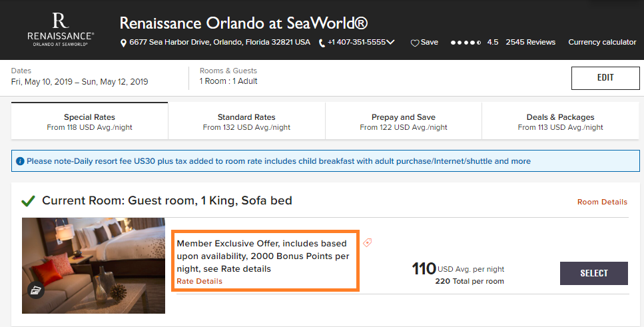The width and height of the screenshot is (644, 327).
Task: Click the blue info notice icon
Action: tap(20, 161)
